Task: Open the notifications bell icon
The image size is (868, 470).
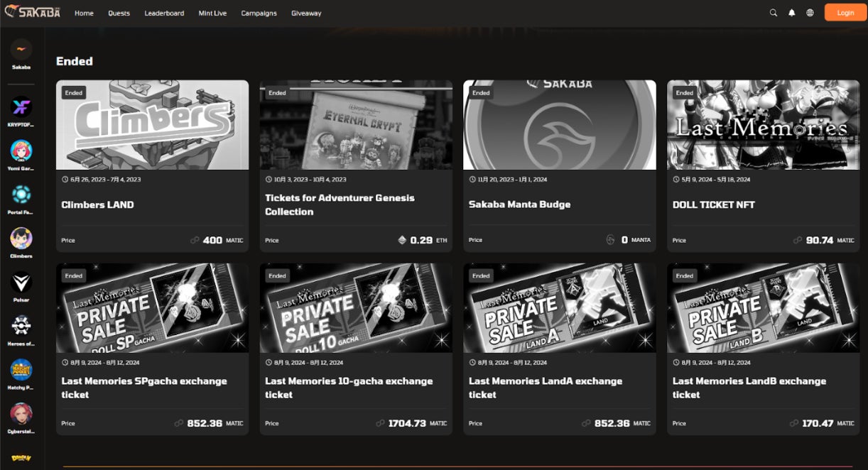Action: coord(792,13)
